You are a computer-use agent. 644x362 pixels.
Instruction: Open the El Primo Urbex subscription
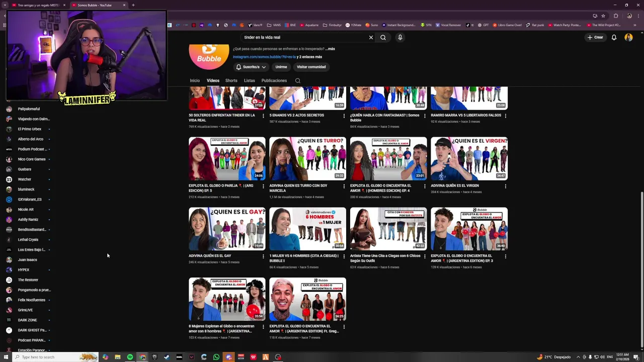click(29, 129)
